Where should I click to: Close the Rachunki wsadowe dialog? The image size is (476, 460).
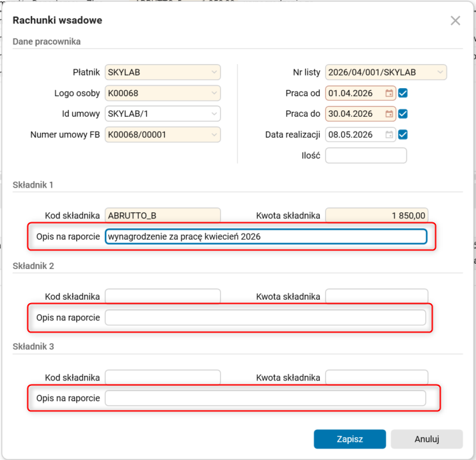pos(455,21)
